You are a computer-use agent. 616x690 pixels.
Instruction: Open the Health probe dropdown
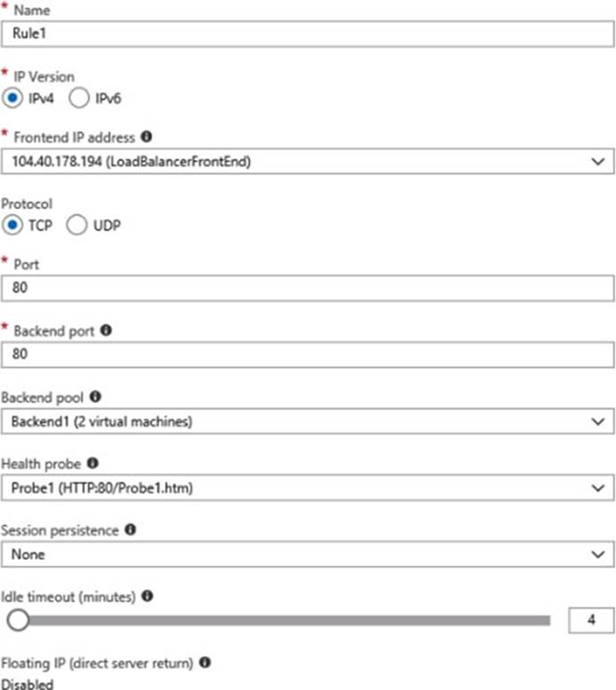pos(308,487)
